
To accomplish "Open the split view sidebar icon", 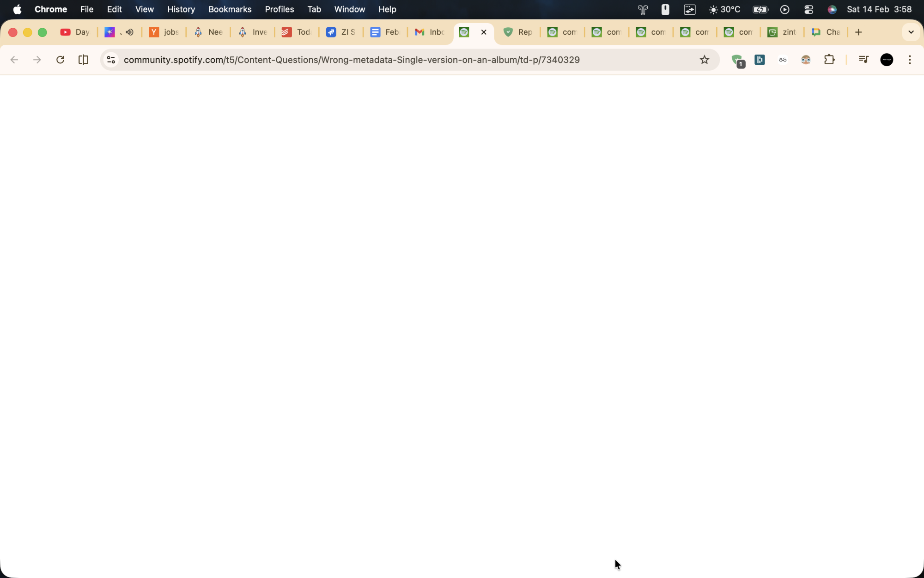I will pos(84,60).
